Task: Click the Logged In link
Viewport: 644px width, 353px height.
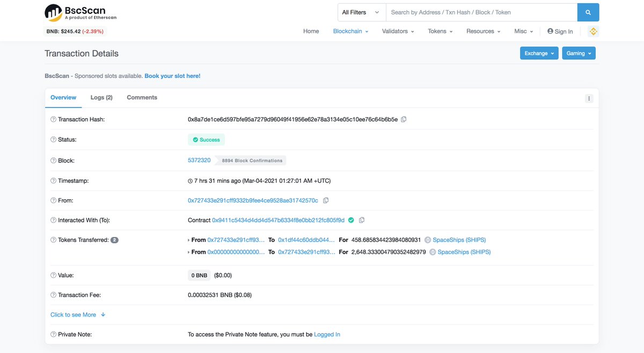Action: [327, 334]
